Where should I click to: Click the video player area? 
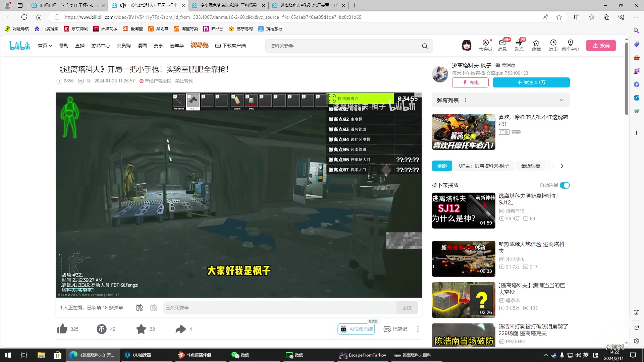[x=239, y=195]
